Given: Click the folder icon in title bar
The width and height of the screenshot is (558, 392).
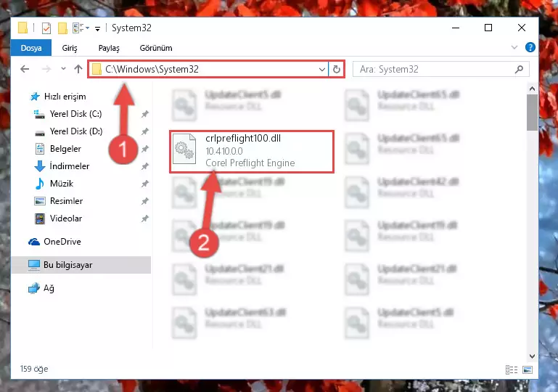Looking at the screenshot, I should coord(22,28).
